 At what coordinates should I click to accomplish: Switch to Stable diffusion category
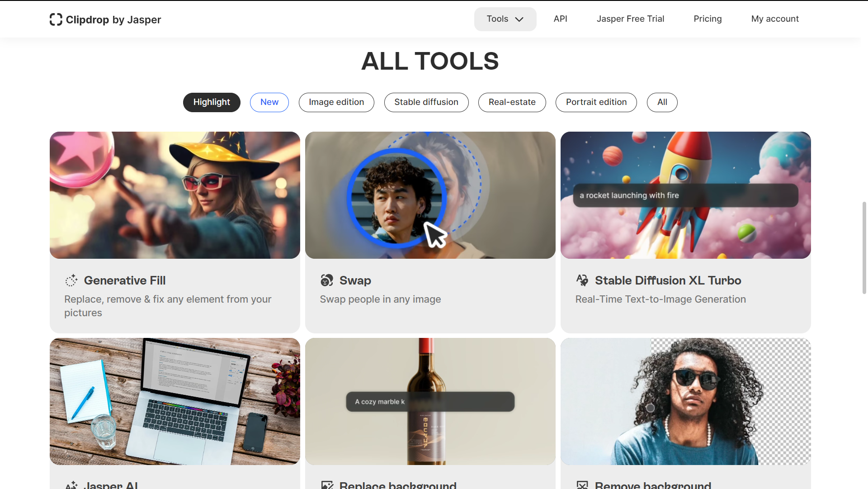point(426,102)
